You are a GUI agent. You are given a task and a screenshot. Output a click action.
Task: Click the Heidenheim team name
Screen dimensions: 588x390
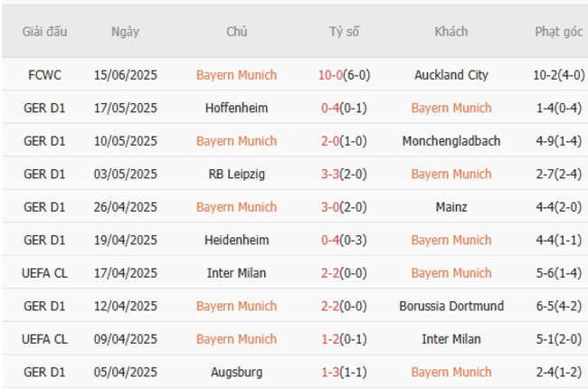coord(237,240)
